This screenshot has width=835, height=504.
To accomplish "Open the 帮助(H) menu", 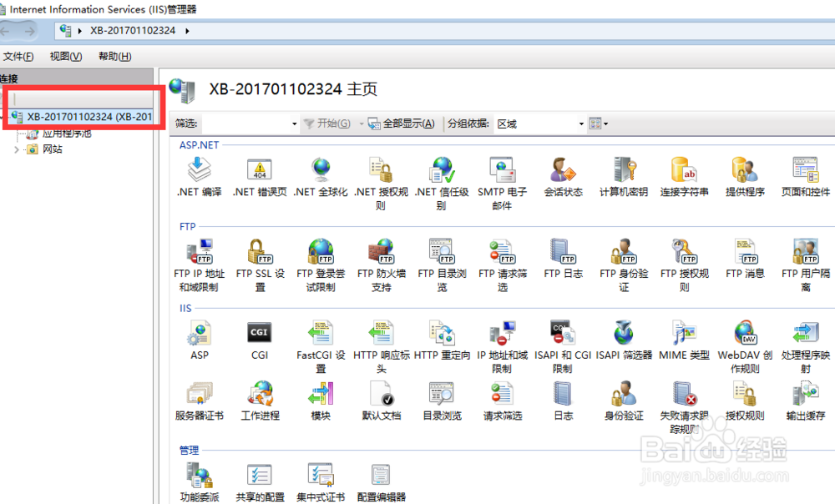I will pos(115,57).
